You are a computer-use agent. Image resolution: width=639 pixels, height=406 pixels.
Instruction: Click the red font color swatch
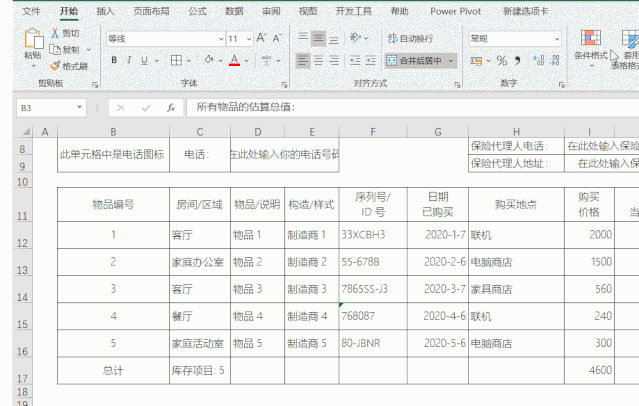[x=233, y=60]
